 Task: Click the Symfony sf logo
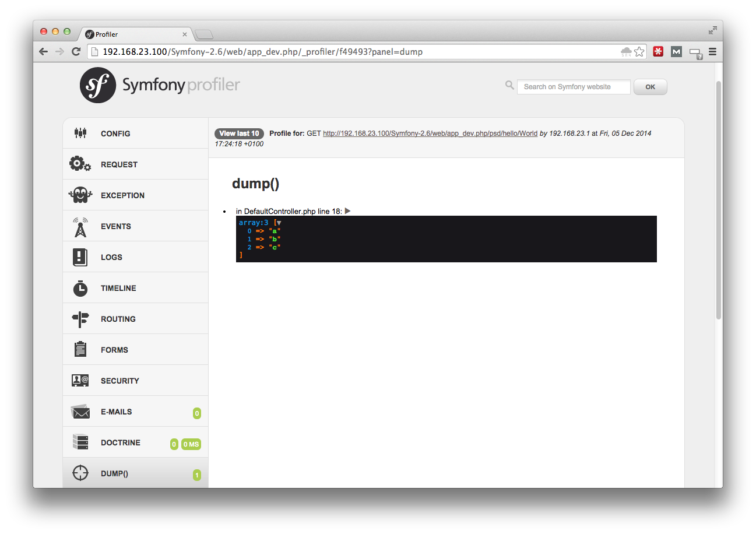(98, 85)
